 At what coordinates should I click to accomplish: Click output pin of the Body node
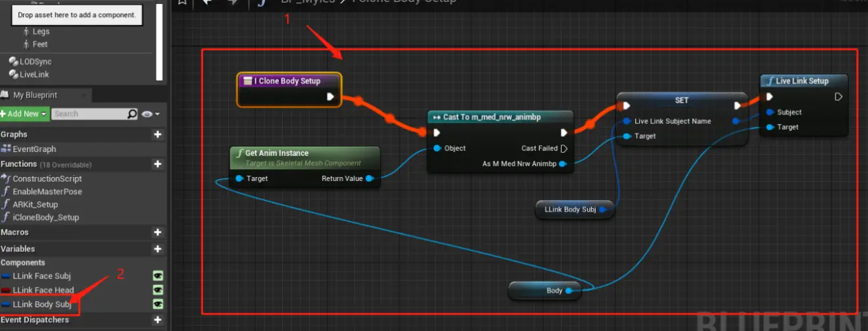pos(569,290)
